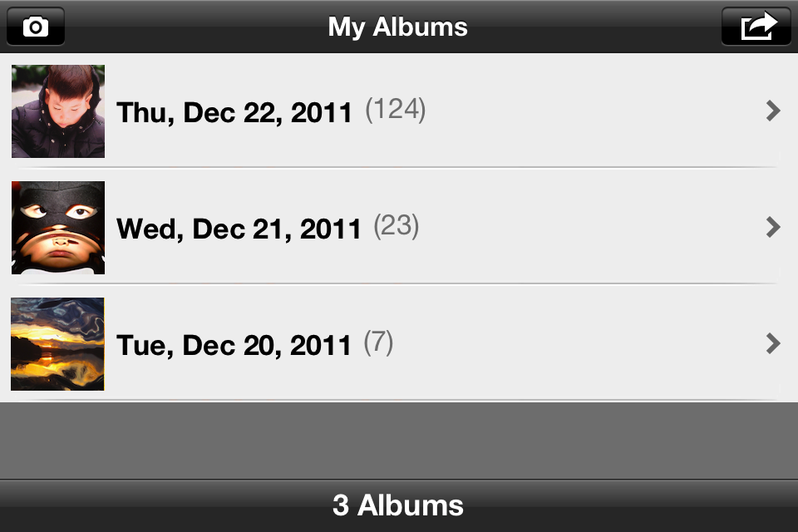The image size is (798, 532).
Task: Open the boy in jacket thumbnail
Action: tap(58, 111)
